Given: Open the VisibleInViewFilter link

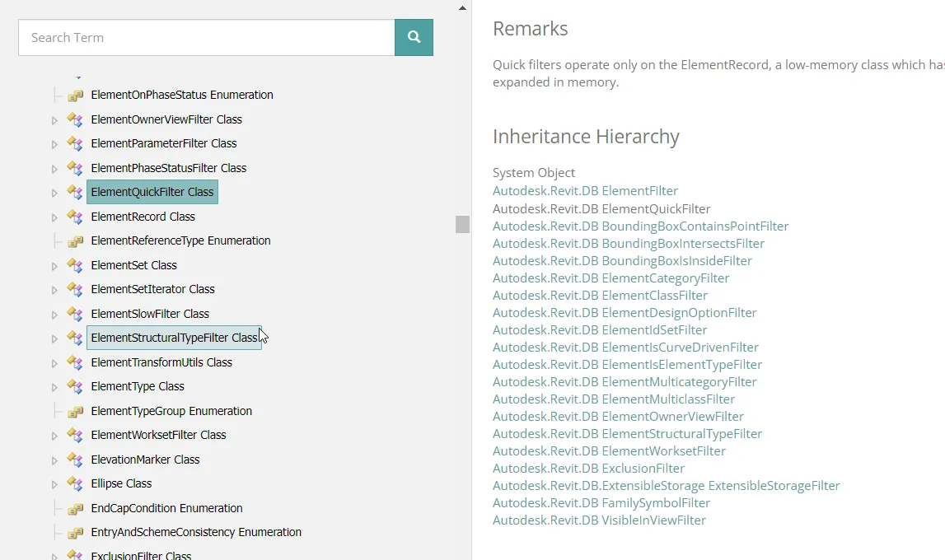Looking at the screenshot, I should [x=599, y=520].
